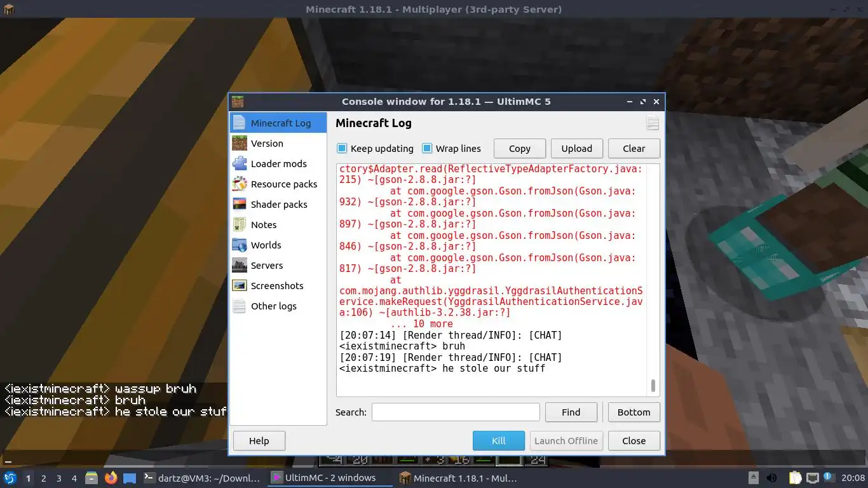The image size is (868, 488).
Task: Switch to workspace 3 in pager
Action: (x=58, y=478)
